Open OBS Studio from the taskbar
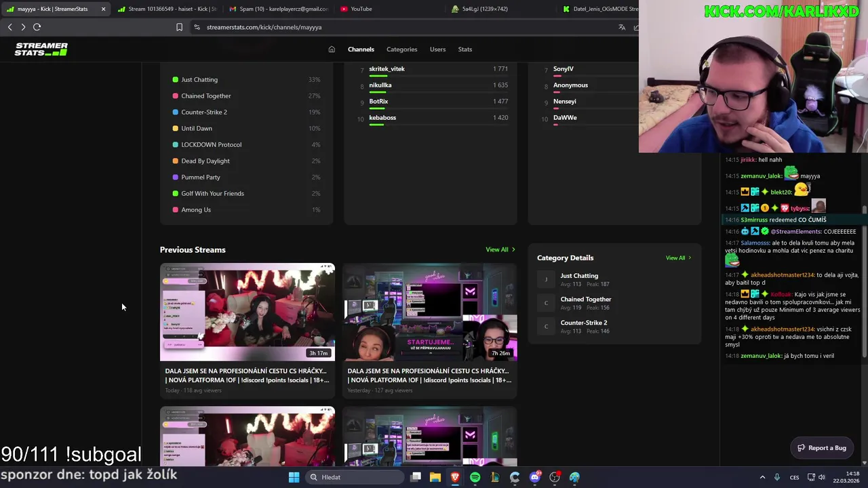Viewport: 868px width, 488px height. coord(555,477)
